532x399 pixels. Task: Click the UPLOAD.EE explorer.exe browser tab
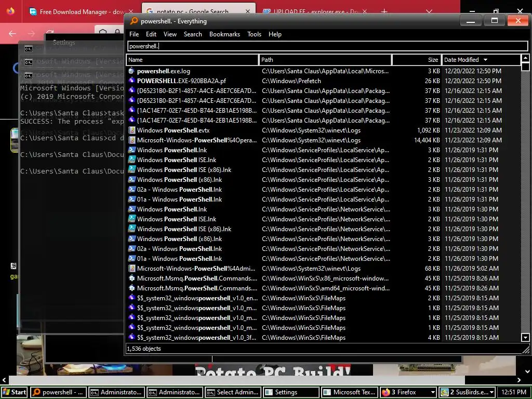coord(315,11)
